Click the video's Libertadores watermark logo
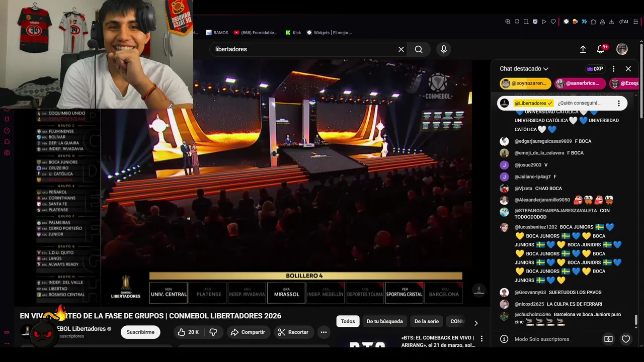This screenshot has width=644, height=362. pos(478,290)
